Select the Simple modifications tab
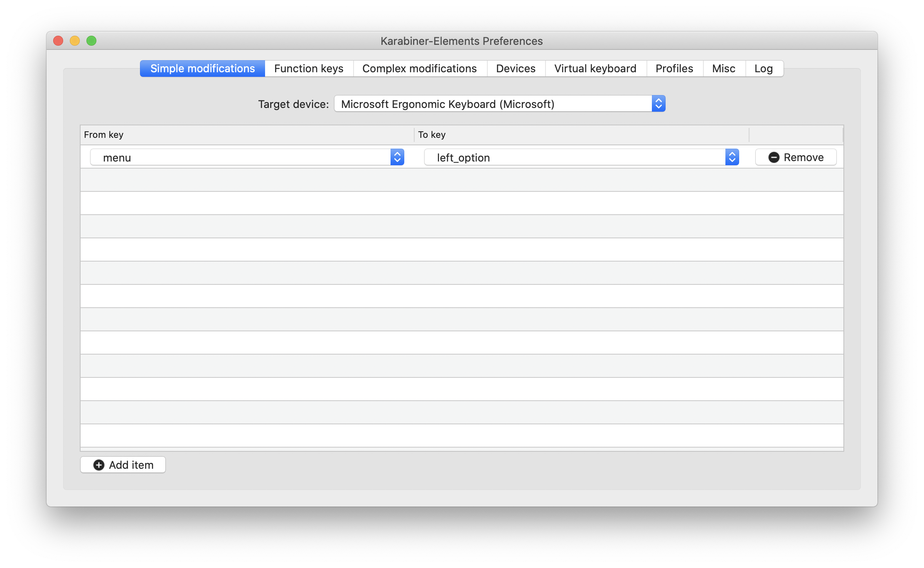This screenshot has width=924, height=568. [x=203, y=69]
